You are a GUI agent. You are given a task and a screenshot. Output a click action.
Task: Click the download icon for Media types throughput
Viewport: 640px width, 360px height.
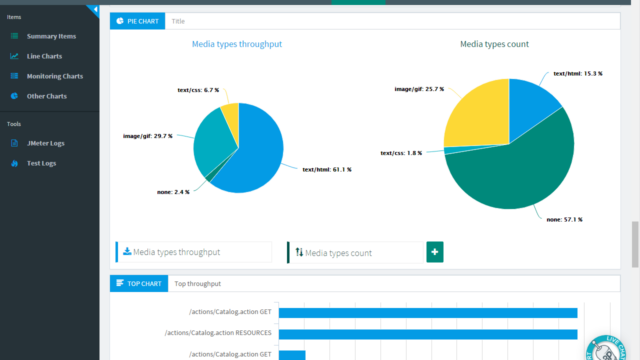(127, 251)
